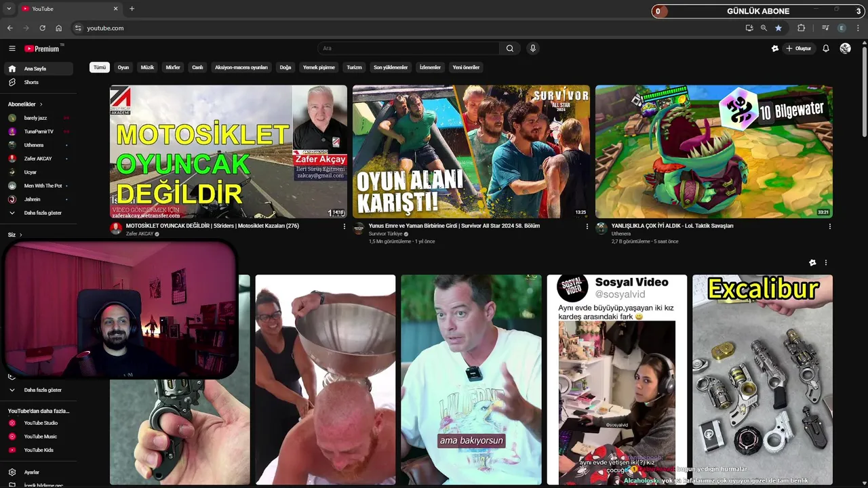Click the Zafer AKCAY channel avatar under video
Viewport: 868px width, 488px height.
[116, 228]
